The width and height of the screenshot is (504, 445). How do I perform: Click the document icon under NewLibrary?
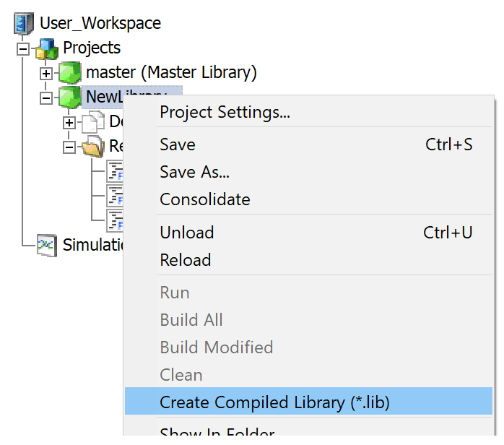(93, 122)
